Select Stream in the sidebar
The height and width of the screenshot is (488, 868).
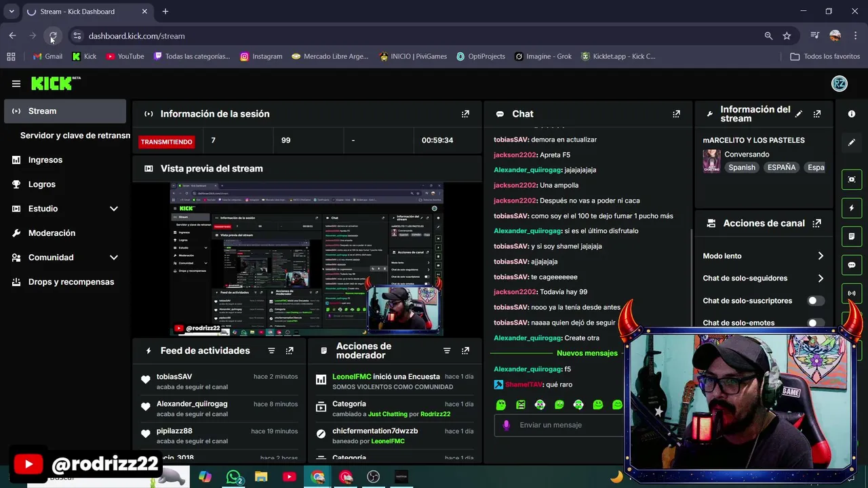click(64, 111)
